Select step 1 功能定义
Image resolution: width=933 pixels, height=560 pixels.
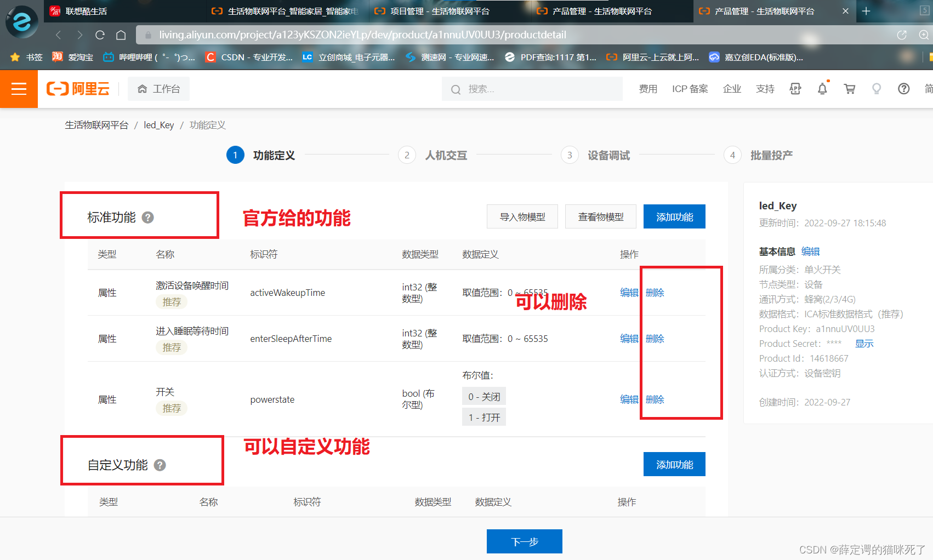(260, 155)
